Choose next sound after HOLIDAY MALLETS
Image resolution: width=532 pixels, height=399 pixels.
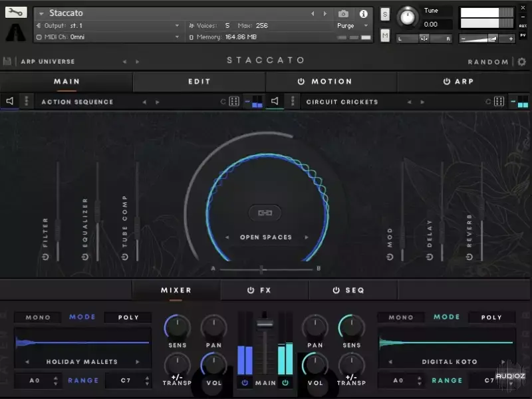pos(138,362)
